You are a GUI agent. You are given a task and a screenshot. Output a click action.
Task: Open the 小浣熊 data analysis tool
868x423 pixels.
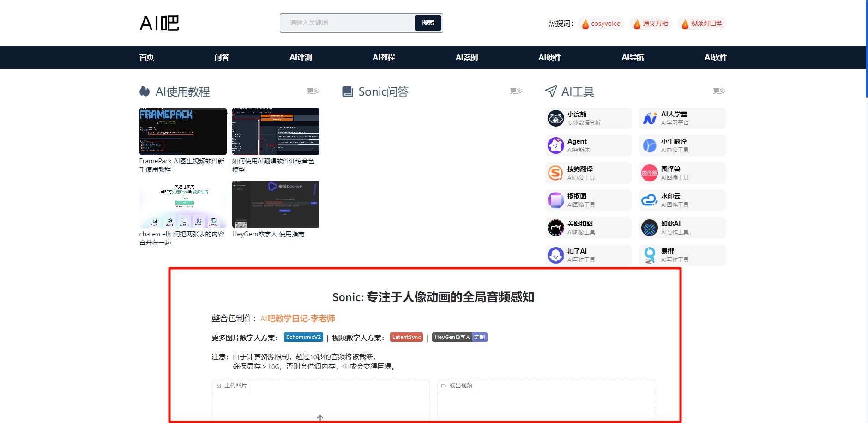(x=588, y=118)
